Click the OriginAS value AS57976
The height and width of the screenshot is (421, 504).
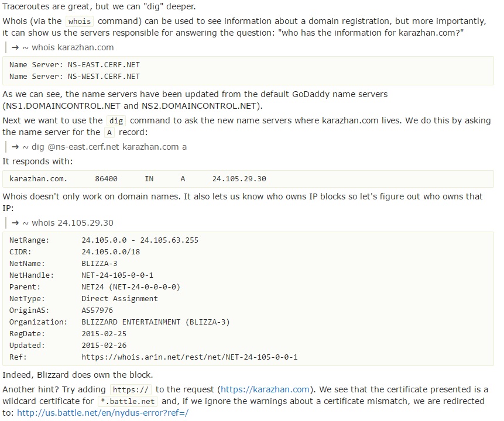click(x=97, y=310)
